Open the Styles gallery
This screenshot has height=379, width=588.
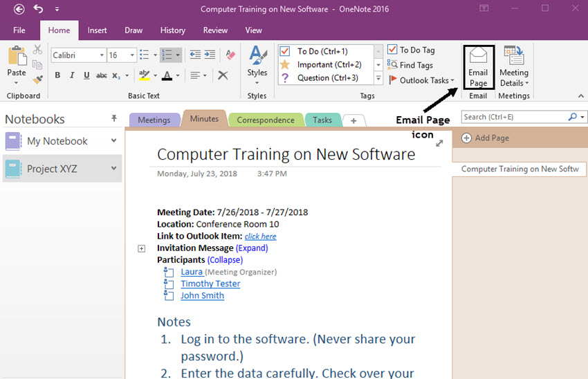[x=257, y=65]
